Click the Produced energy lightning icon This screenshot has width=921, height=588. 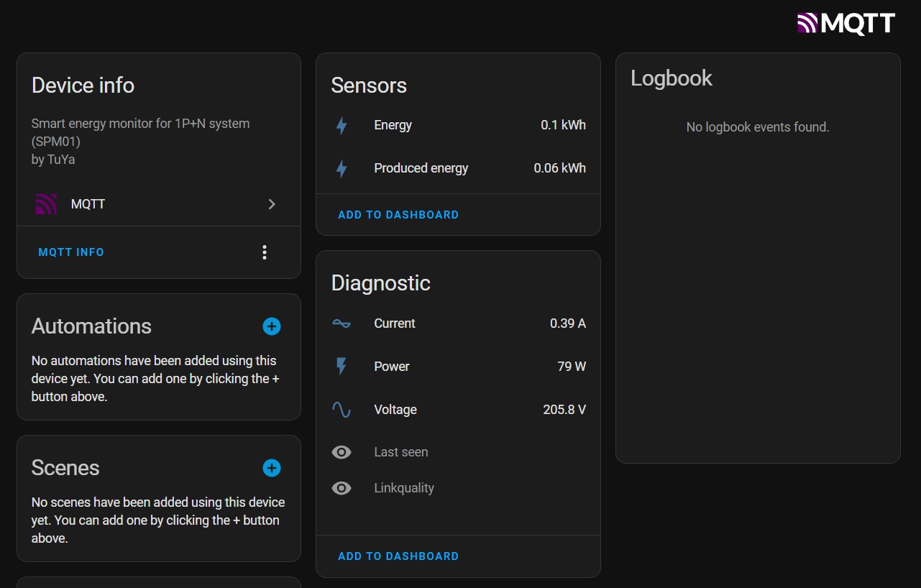point(342,169)
